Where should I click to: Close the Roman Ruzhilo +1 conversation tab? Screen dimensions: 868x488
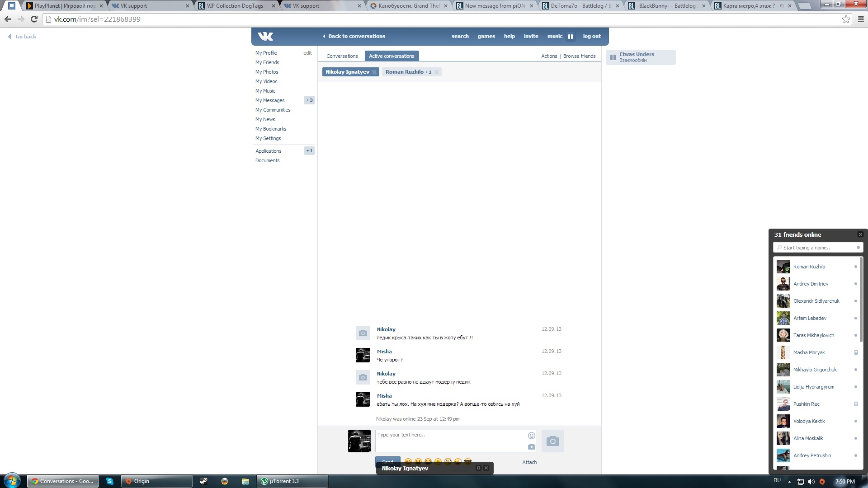(x=436, y=72)
